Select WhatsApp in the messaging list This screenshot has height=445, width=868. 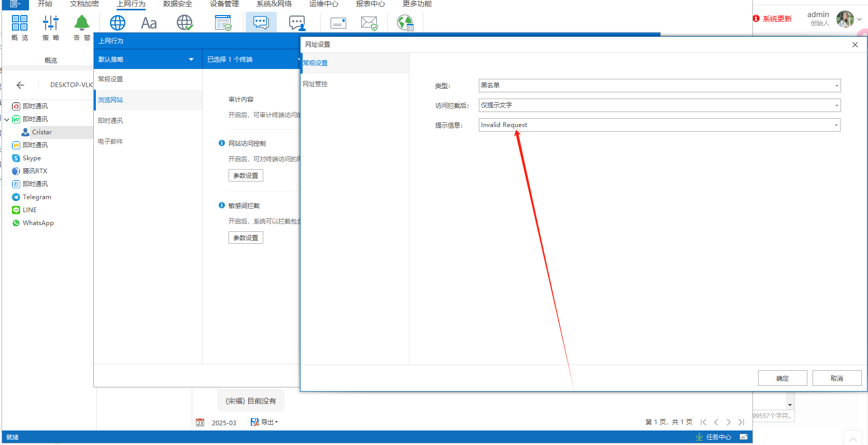pyautogui.click(x=38, y=223)
